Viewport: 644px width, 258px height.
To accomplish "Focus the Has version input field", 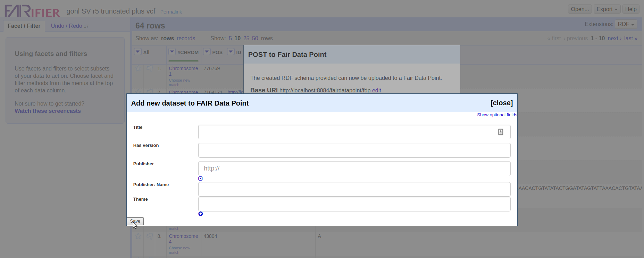I will tap(354, 150).
